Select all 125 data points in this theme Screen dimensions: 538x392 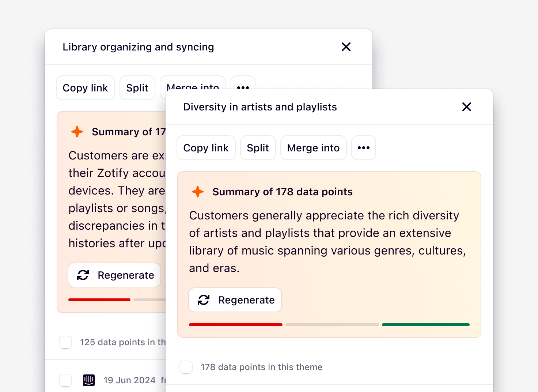65,342
